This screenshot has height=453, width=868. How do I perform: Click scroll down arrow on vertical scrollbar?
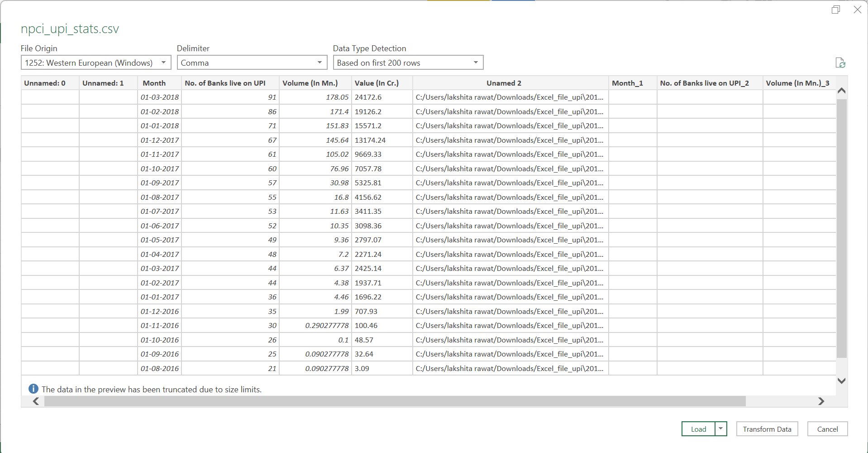[x=841, y=381]
